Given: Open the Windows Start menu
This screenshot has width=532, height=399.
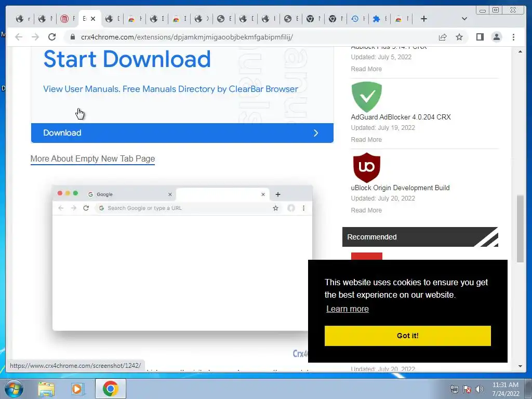Looking at the screenshot, I should pos(14,389).
